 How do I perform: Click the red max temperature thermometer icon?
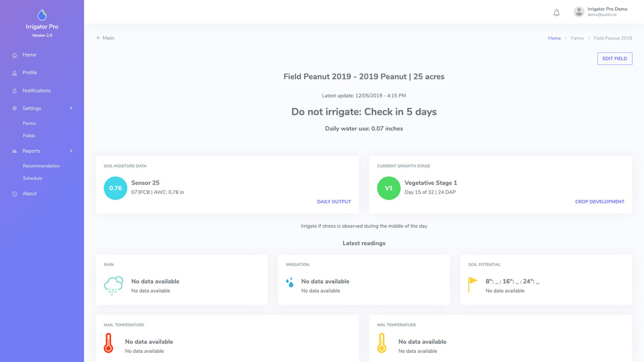tap(108, 343)
